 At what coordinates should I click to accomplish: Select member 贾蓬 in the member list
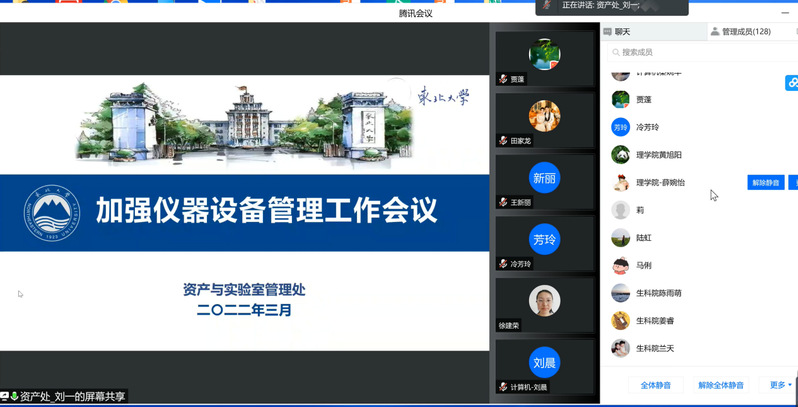pos(644,100)
